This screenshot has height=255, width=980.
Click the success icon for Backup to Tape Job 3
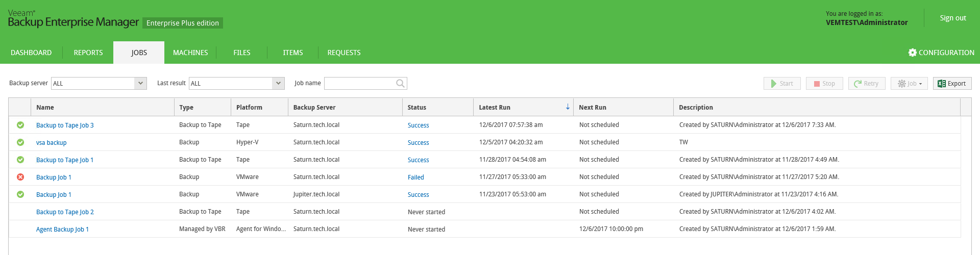[20, 125]
